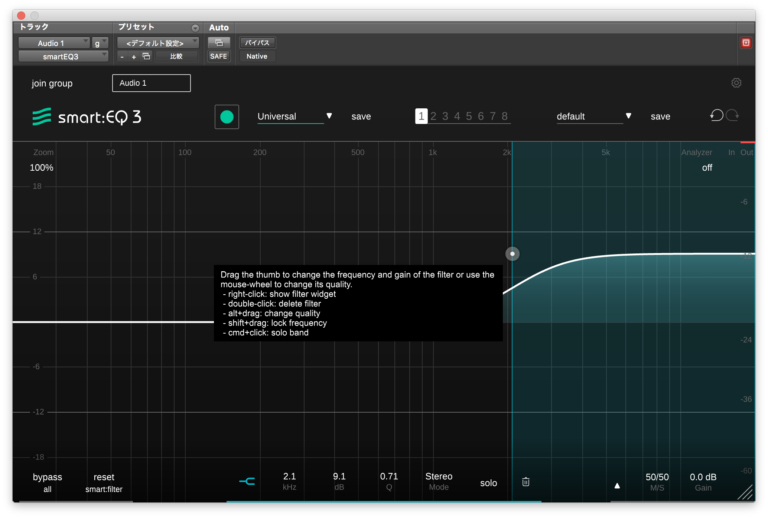The width and height of the screenshot is (768, 518).
Task: Click the join group label
Action: pyautogui.click(x=52, y=83)
